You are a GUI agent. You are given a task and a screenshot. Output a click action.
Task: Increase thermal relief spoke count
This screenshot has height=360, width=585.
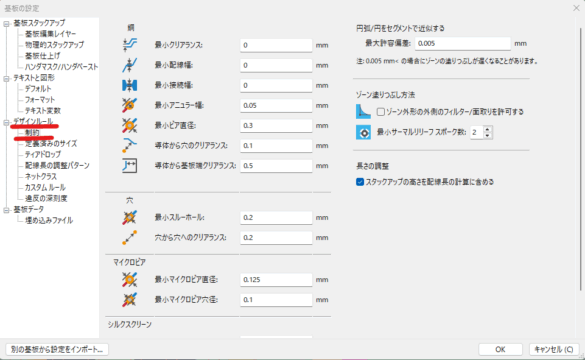click(x=487, y=129)
